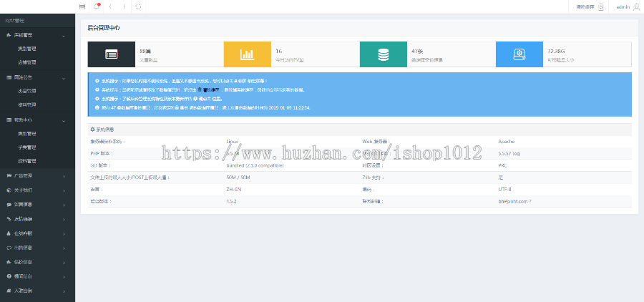
Task: Click the PRC timezone value
Action: point(502,165)
